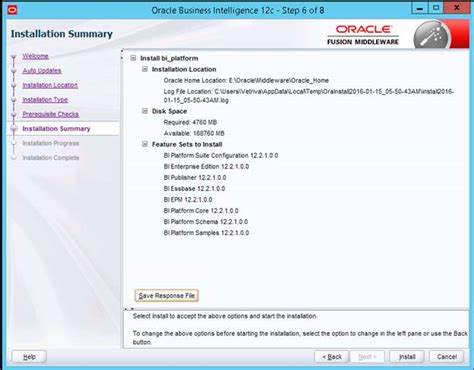Start installation with Install button
The width and height of the screenshot is (474, 370).
(x=407, y=357)
